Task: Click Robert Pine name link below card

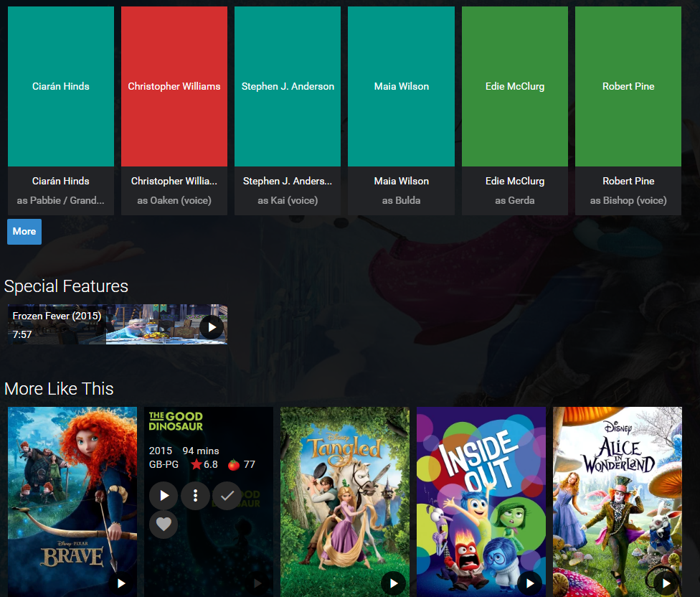Action: [628, 182]
